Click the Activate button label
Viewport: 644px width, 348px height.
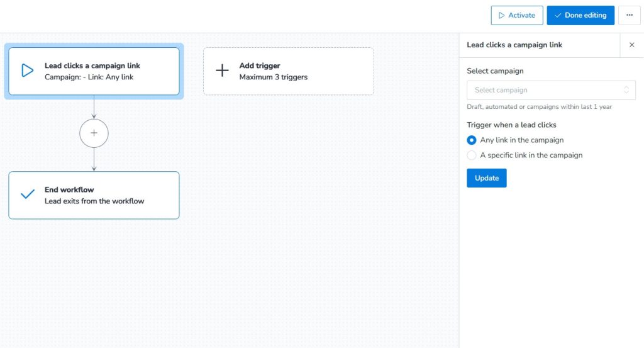click(521, 15)
